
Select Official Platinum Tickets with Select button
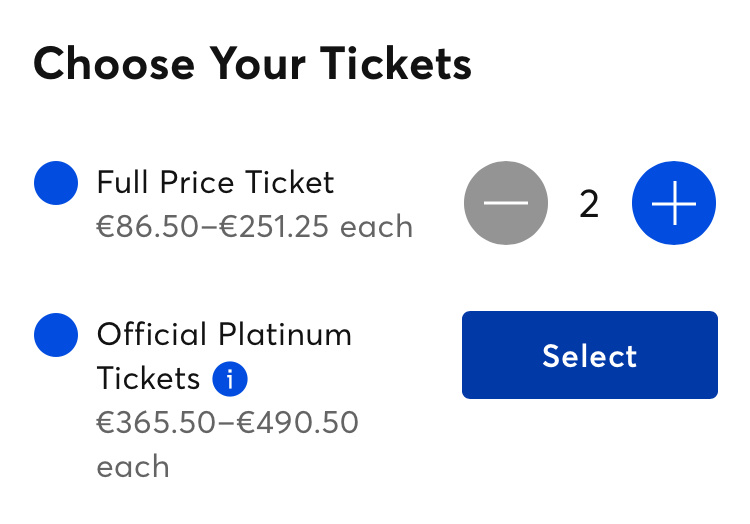(x=590, y=355)
